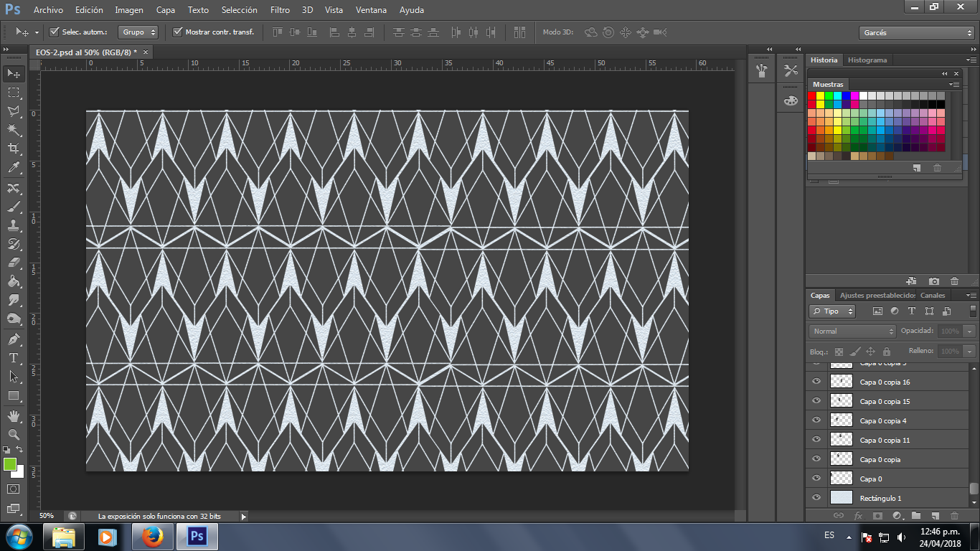Select the Clone Stamp tool

(14, 225)
